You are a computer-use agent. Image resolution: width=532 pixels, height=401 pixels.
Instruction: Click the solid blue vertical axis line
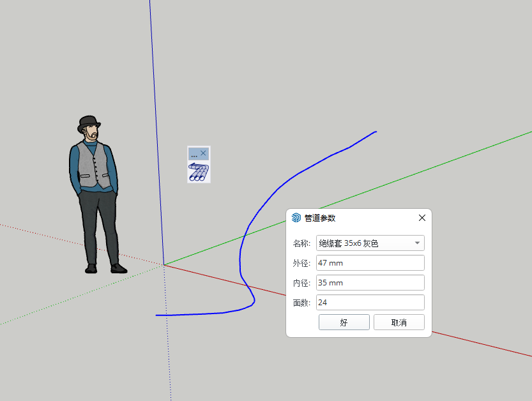[x=156, y=128]
